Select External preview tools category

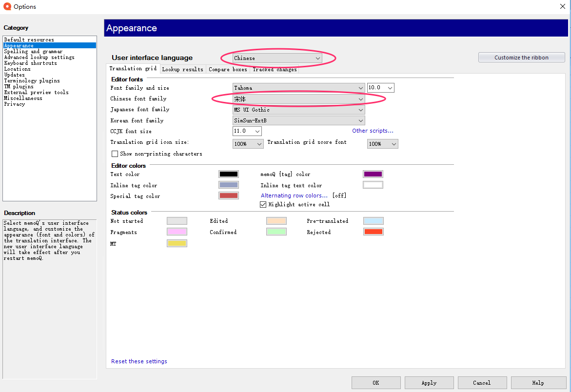[x=50, y=92]
